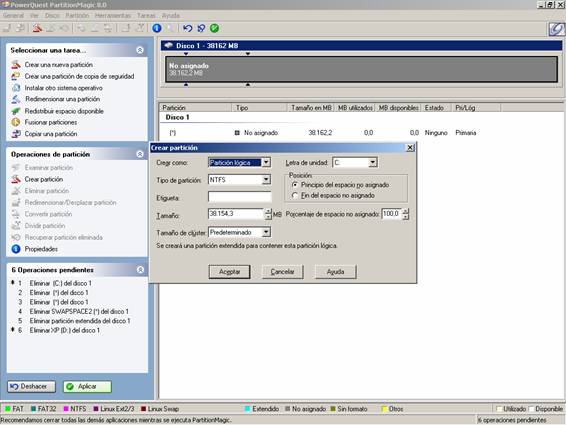Image resolution: width=566 pixels, height=425 pixels.
Task: Click icon beside Crear partición operation
Action: tap(16, 179)
